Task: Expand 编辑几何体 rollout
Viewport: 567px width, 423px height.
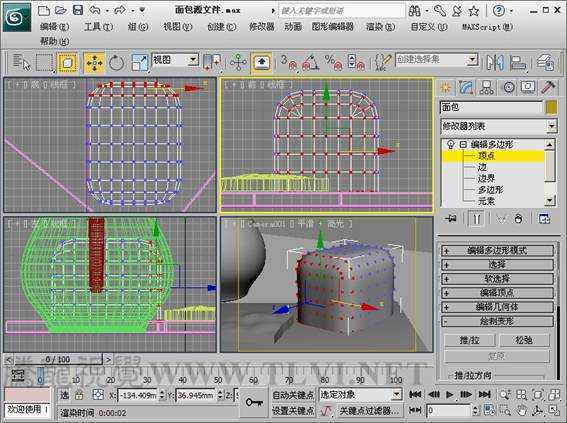Action: 498,307
